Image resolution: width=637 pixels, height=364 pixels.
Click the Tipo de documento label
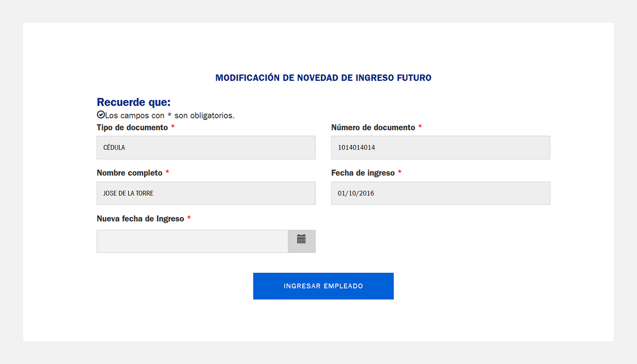132,128
